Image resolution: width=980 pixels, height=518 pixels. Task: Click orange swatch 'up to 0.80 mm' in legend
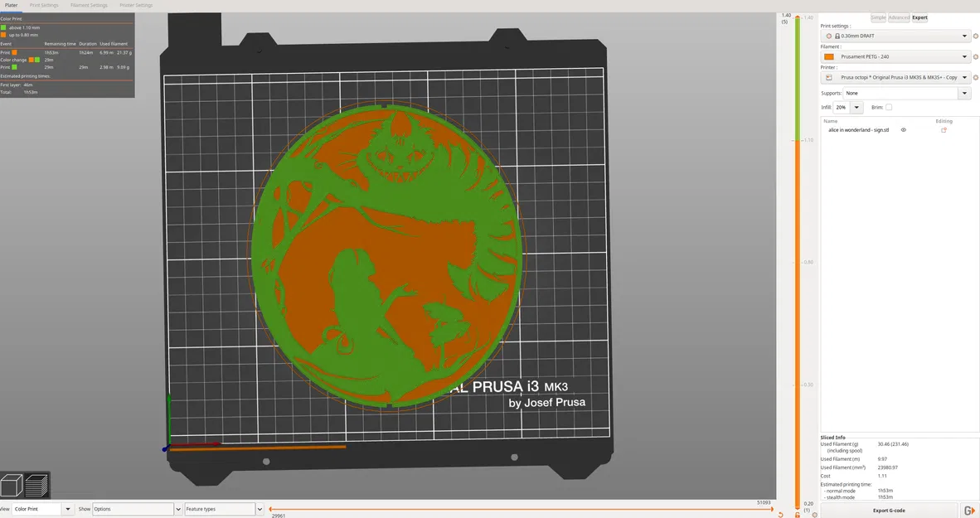(3, 35)
